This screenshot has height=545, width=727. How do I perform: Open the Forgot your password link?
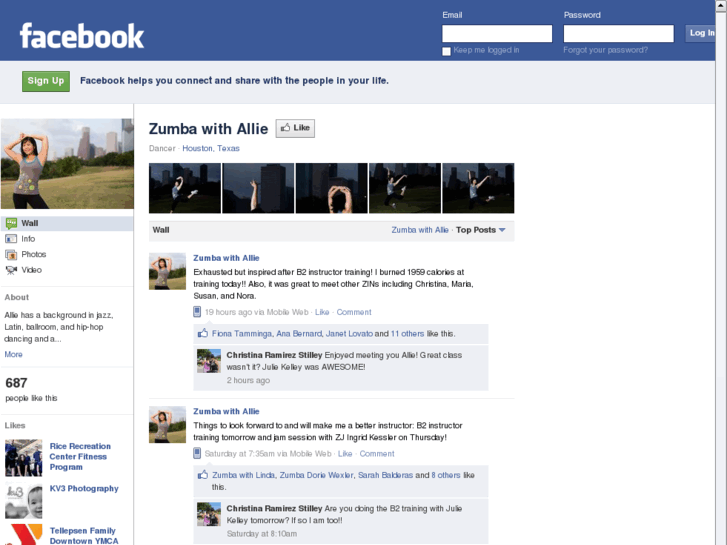pos(606,50)
